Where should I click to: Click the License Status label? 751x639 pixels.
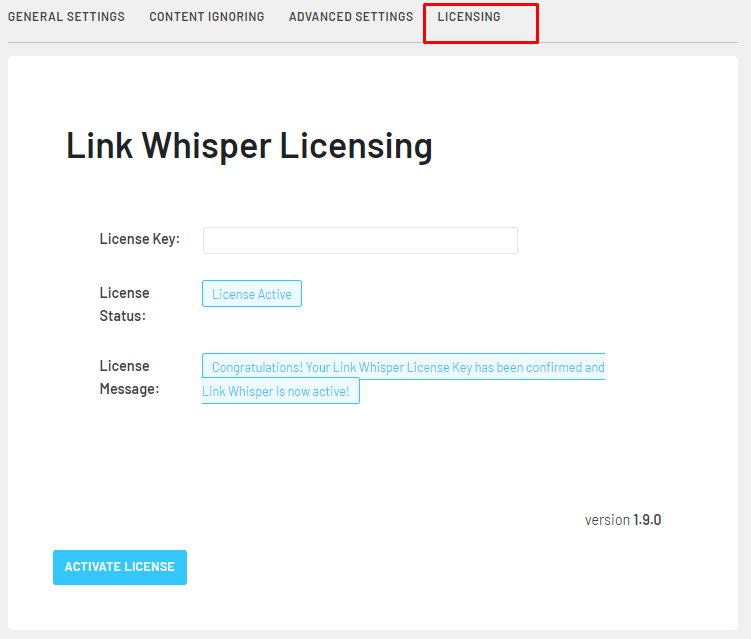pos(125,304)
